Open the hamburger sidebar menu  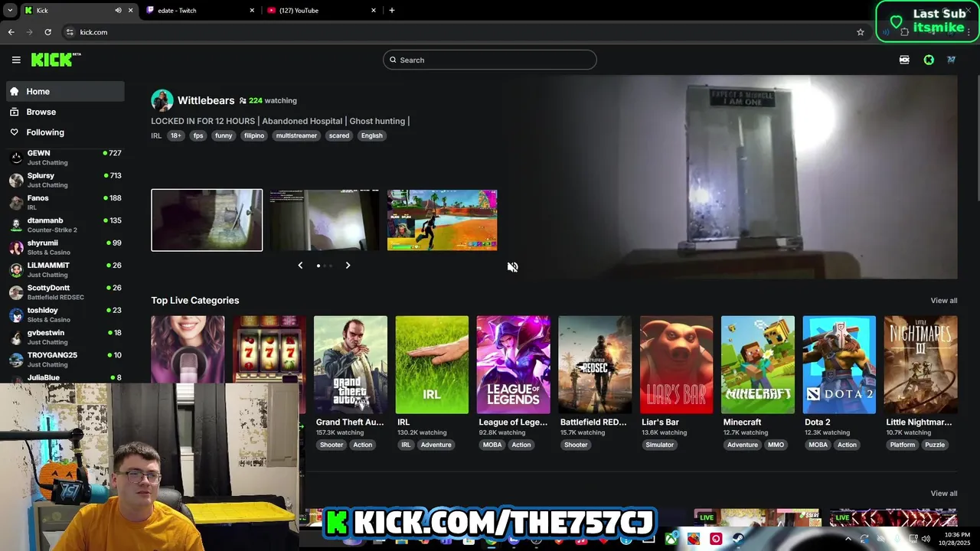click(x=16, y=60)
